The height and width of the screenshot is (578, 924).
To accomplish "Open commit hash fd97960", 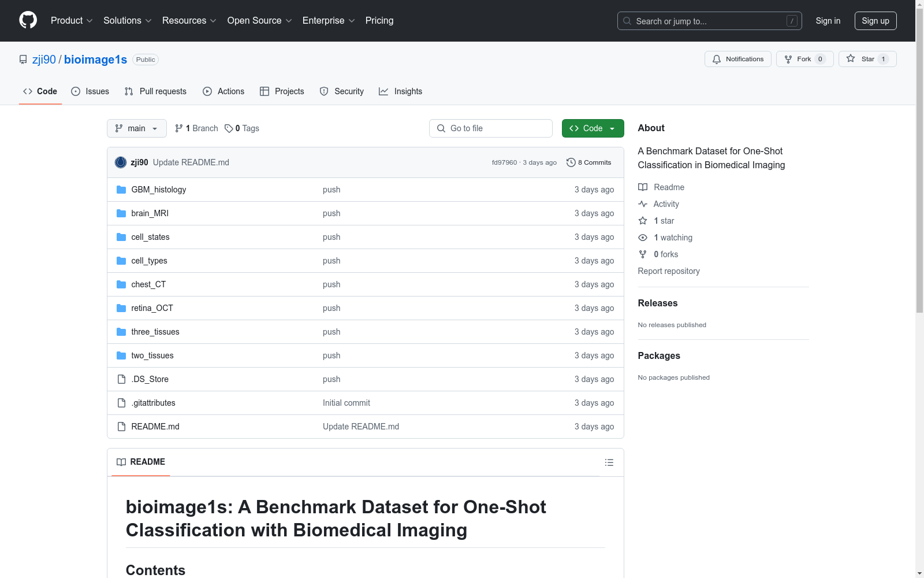I will pyautogui.click(x=504, y=162).
